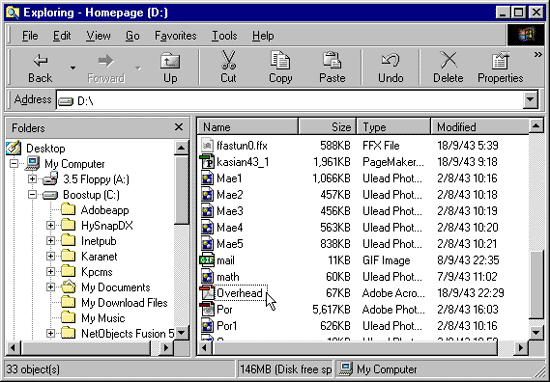Select the kasian43_1 PageMaker file icon
This screenshot has width=550, height=382.
click(x=207, y=162)
